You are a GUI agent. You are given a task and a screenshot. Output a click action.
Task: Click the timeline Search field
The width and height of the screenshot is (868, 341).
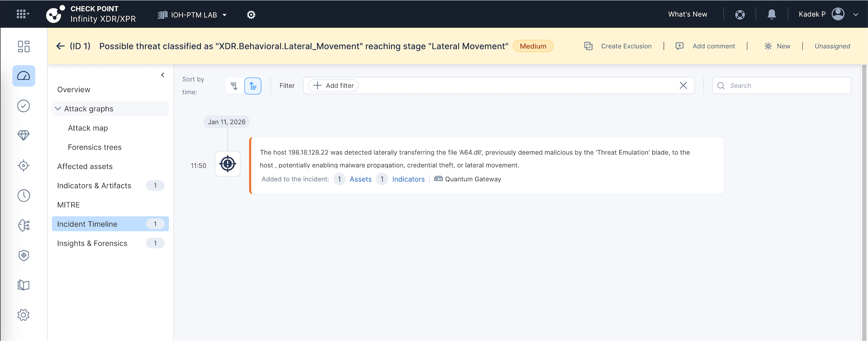pyautogui.click(x=787, y=86)
